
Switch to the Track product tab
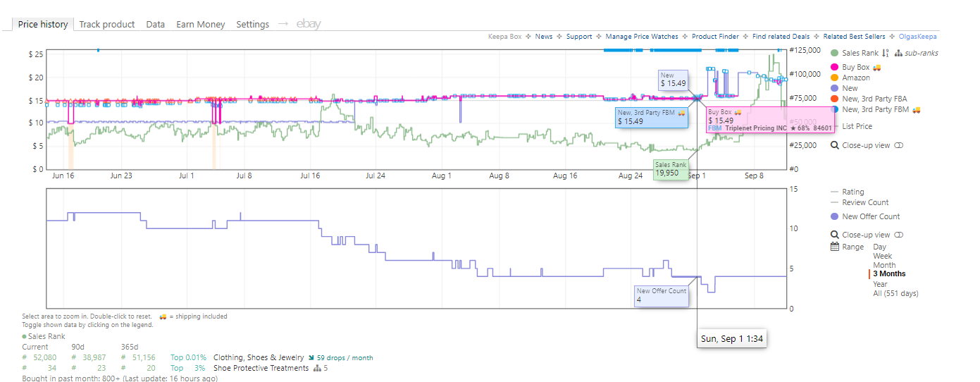(x=107, y=24)
